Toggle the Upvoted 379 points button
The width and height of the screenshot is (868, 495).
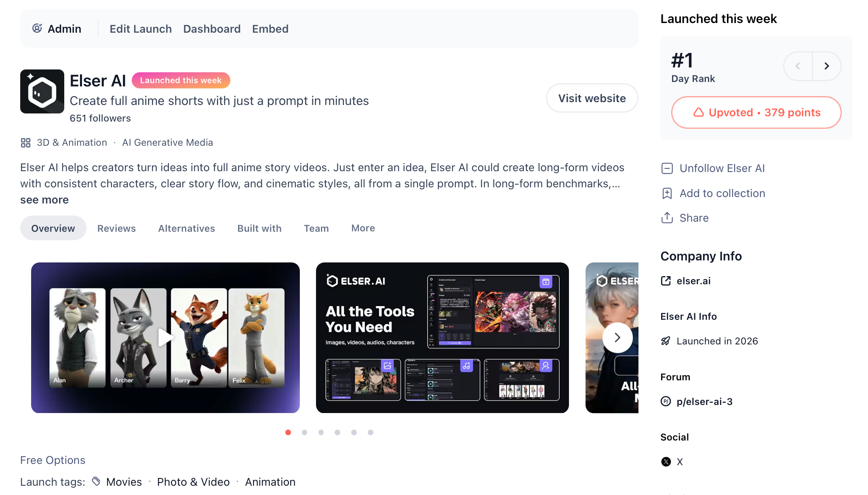756,112
